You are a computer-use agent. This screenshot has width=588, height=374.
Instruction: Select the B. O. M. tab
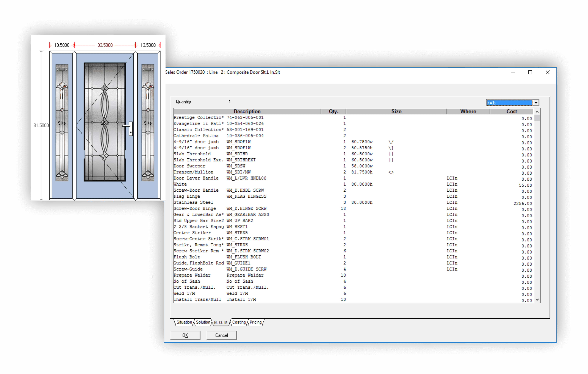point(221,322)
